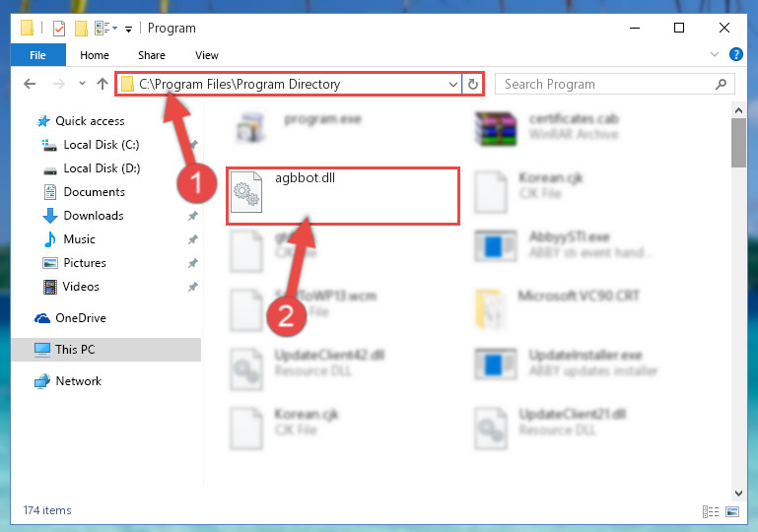Open the Videos folder in sidebar

point(81,287)
